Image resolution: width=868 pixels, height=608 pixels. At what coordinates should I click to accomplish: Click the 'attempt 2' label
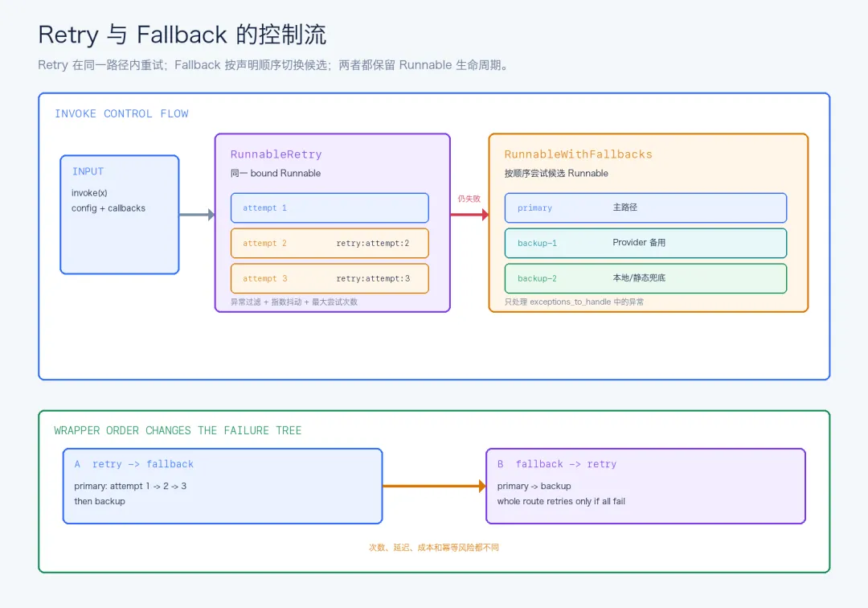(x=264, y=243)
